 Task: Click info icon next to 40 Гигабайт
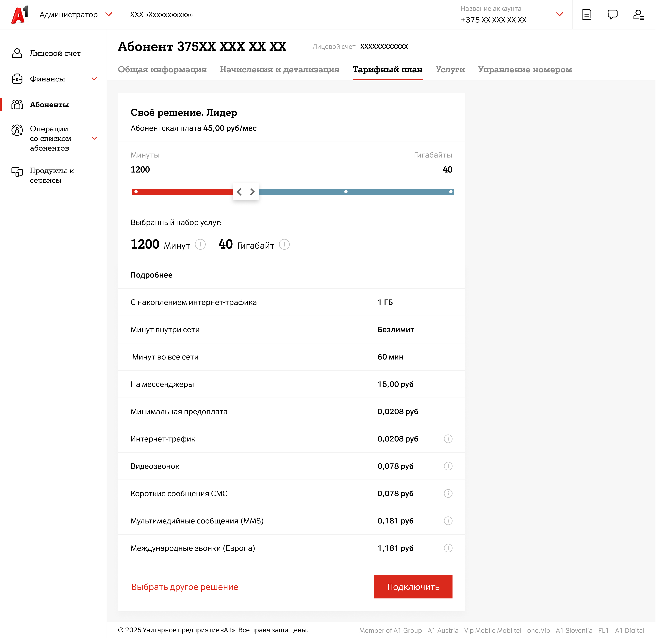pos(284,244)
